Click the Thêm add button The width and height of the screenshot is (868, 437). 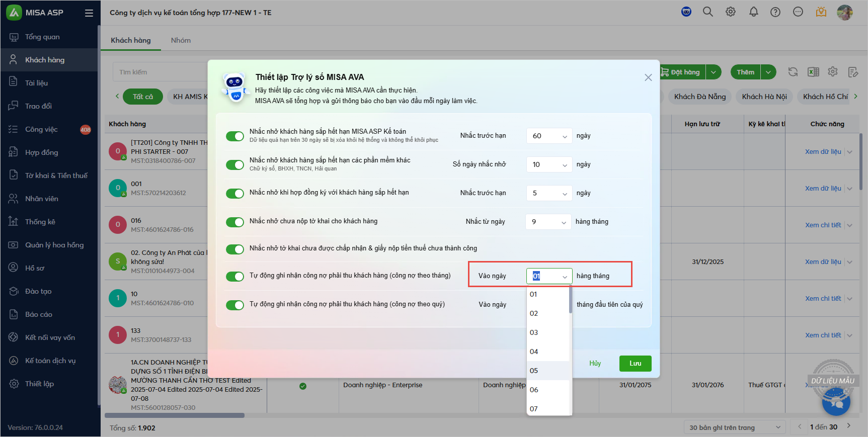(746, 72)
